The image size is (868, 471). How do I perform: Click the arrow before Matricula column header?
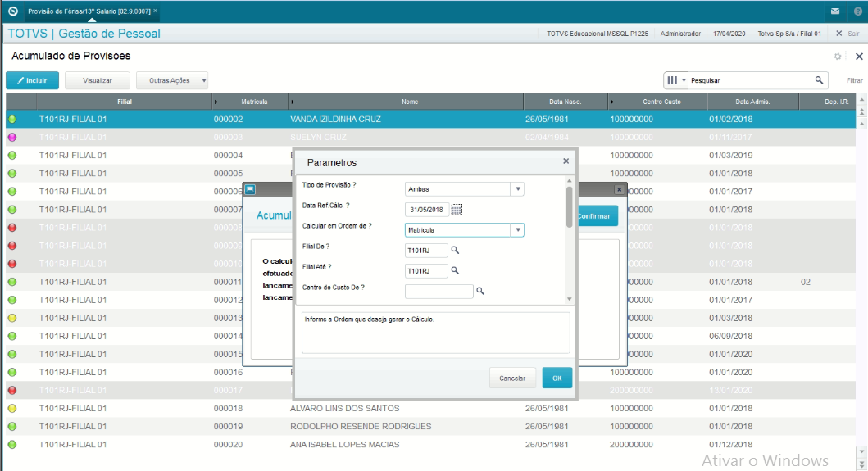point(216,102)
